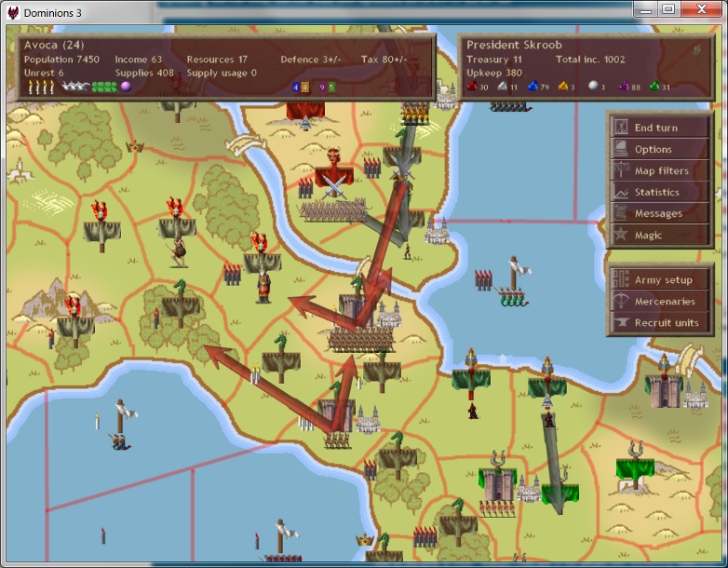Click the green-flag fortress in south
This screenshot has width=728, height=568.
click(498, 485)
